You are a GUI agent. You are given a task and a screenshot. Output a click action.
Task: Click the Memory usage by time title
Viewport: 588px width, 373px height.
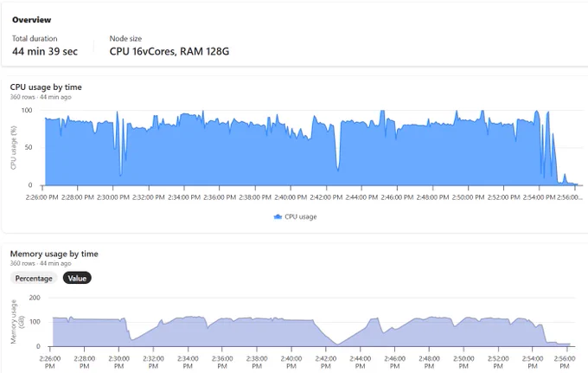point(54,254)
